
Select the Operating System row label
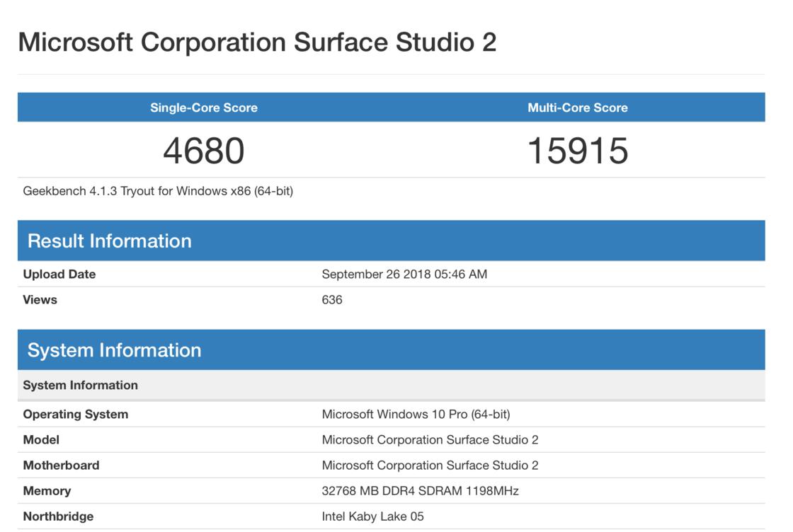pyautogui.click(x=76, y=414)
